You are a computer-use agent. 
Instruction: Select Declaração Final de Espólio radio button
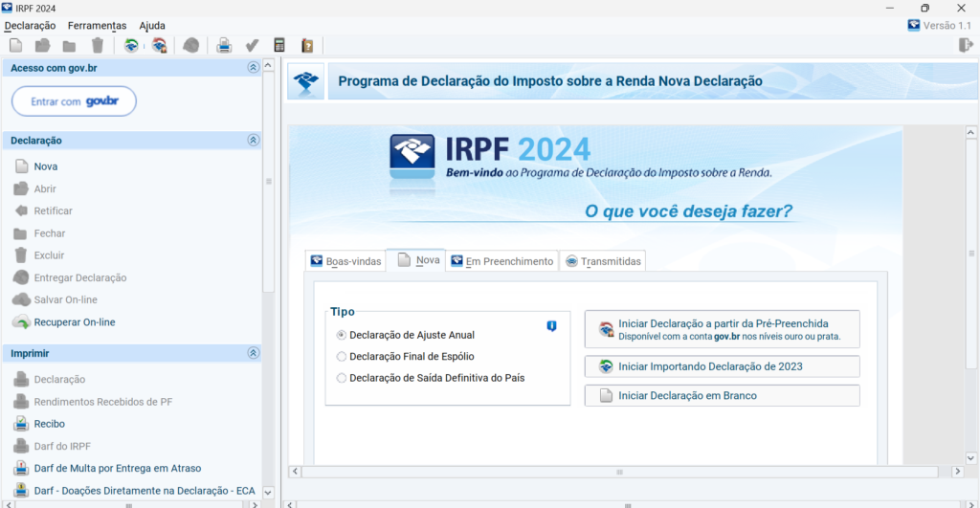pos(342,356)
